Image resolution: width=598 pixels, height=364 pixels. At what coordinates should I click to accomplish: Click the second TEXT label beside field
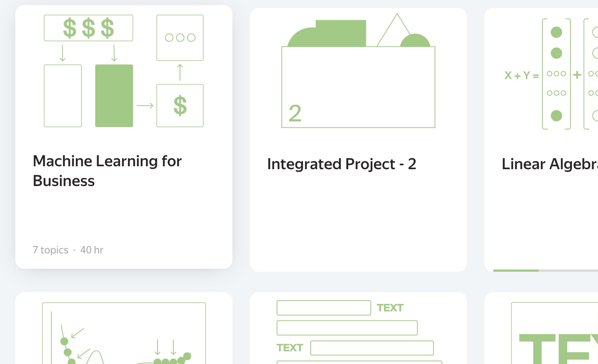click(290, 348)
